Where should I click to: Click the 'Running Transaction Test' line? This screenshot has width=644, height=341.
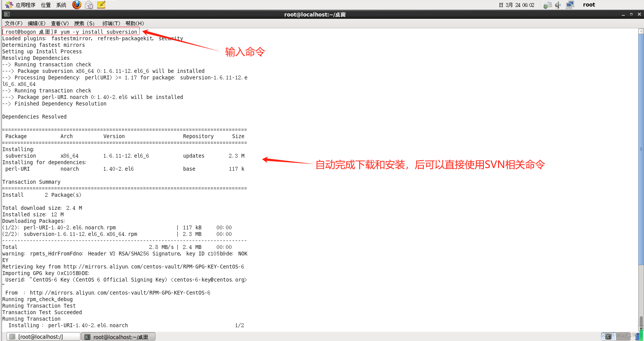click(39, 306)
